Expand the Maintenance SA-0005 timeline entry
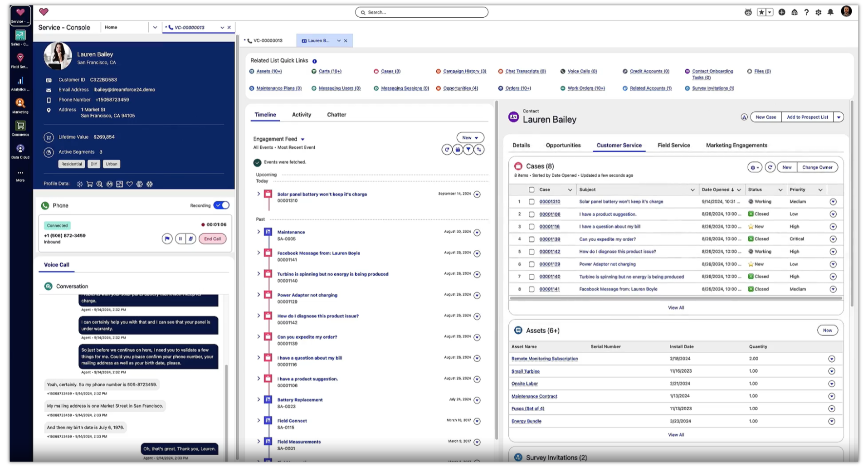The width and height of the screenshot is (868, 467). click(x=258, y=232)
